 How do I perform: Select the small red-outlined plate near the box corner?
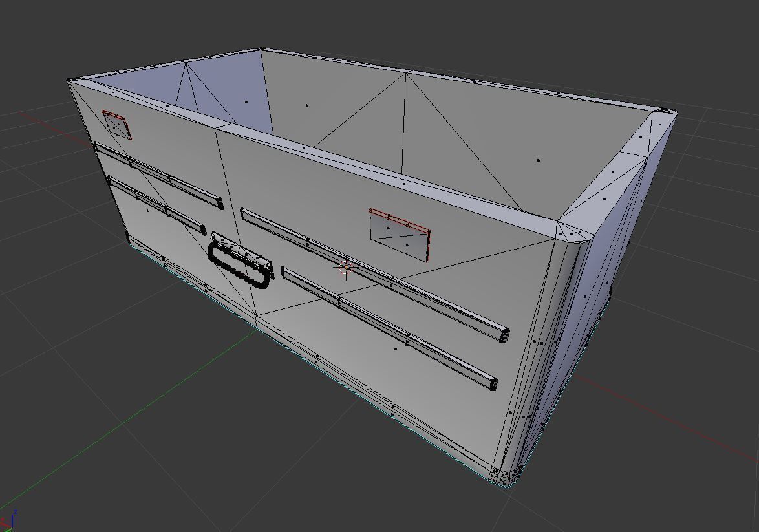[116, 124]
